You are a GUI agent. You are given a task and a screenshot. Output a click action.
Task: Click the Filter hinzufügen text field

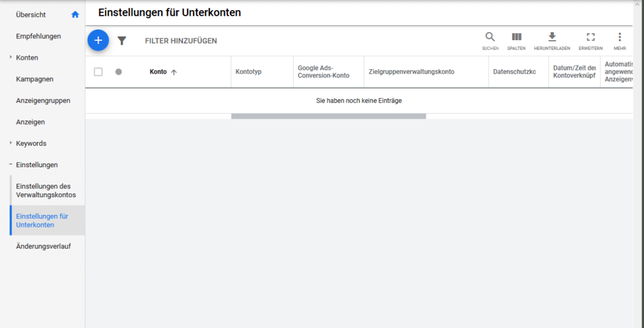point(181,41)
